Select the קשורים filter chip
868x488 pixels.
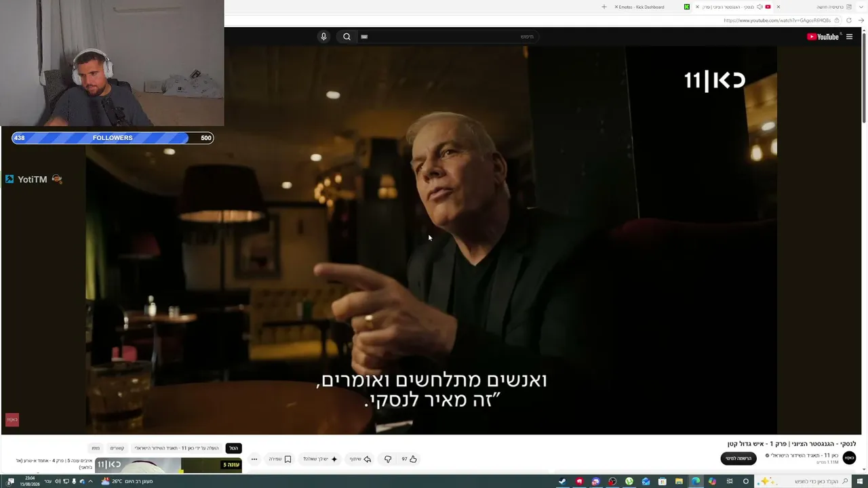117,448
